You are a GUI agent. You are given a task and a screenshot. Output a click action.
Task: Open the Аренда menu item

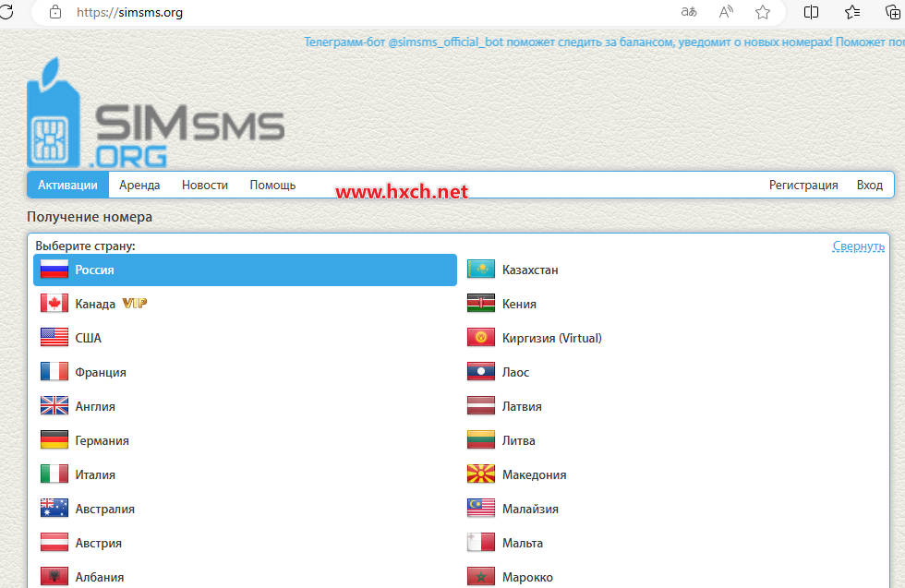pyautogui.click(x=139, y=186)
